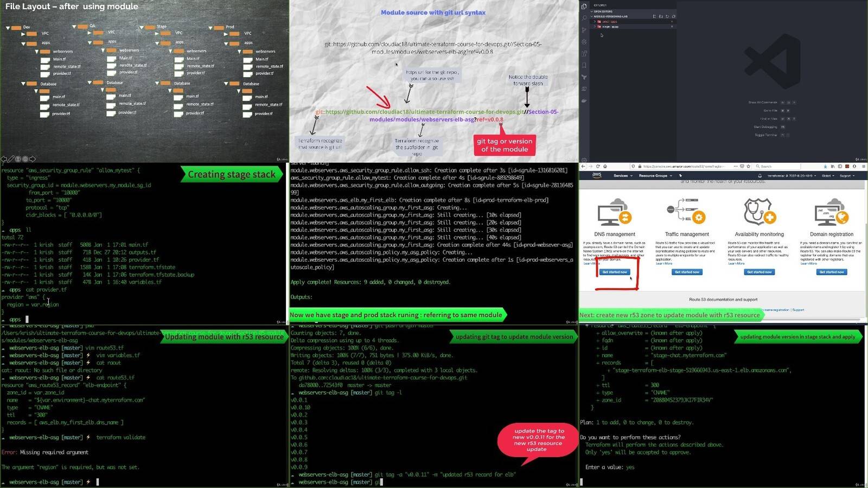Image resolution: width=868 pixels, height=488 pixels.
Task: Click the 'Enter a value: yes' prompt line
Action: tap(610, 467)
